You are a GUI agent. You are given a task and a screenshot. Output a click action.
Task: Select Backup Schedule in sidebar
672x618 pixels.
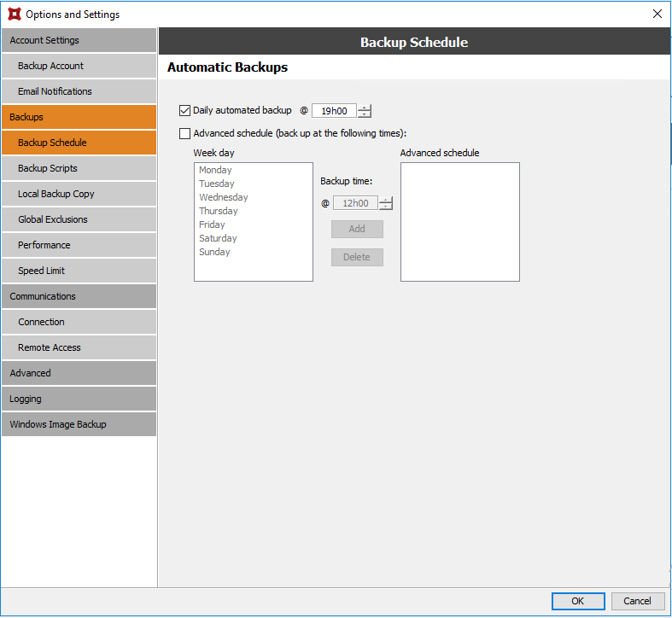coord(79,143)
